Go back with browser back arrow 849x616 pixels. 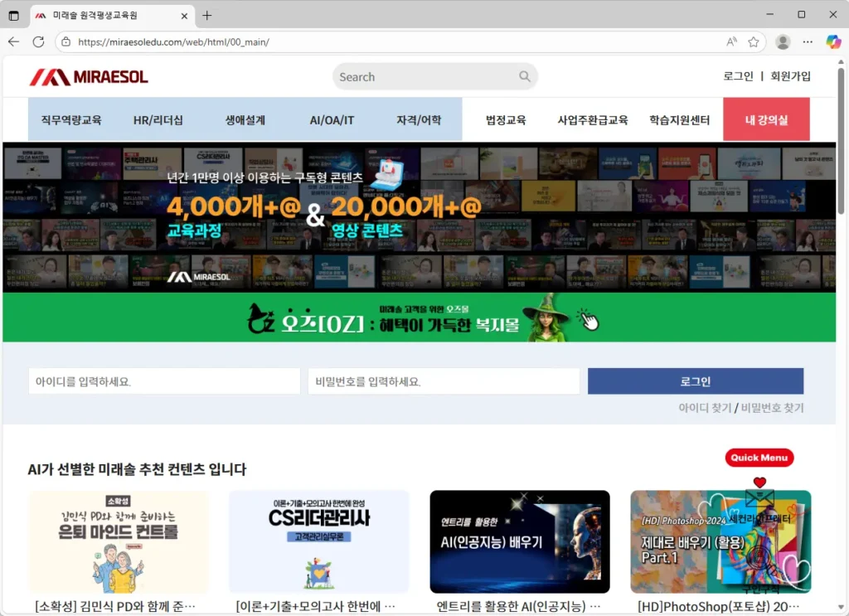(x=13, y=41)
